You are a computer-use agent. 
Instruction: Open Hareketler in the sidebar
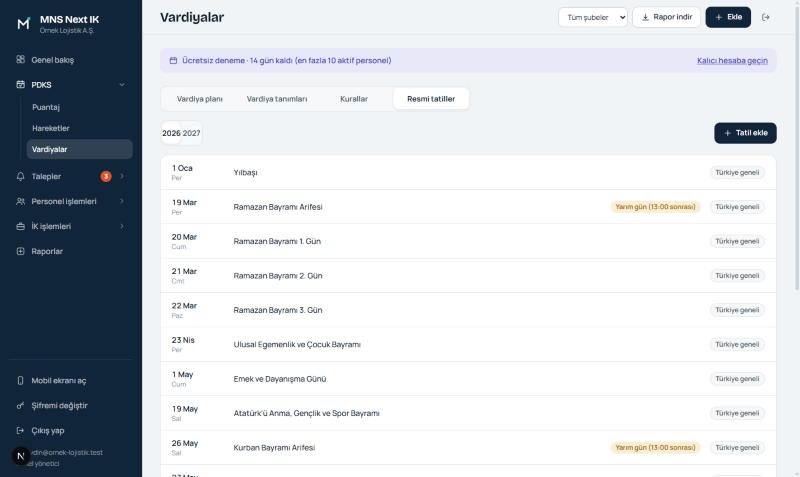pyautogui.click(x=80, y=128)
